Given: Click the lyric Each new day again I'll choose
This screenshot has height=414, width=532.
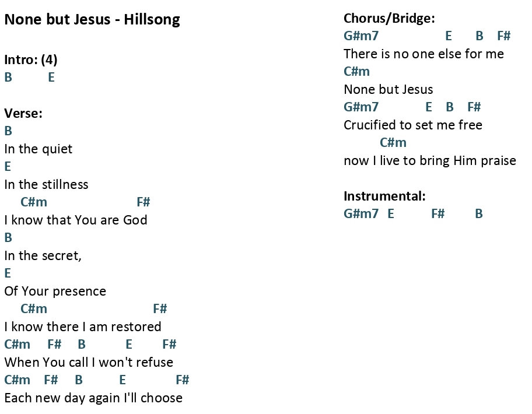Looking at the screenshot, I should (x=93, y=398).
